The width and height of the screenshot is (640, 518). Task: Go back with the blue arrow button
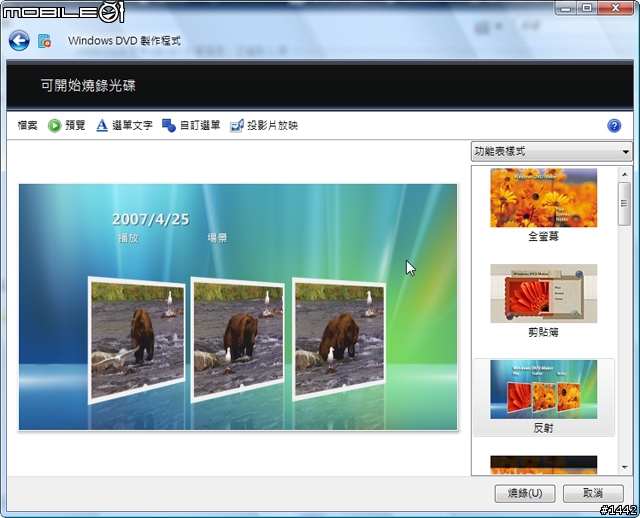click(x=19, y=41)
